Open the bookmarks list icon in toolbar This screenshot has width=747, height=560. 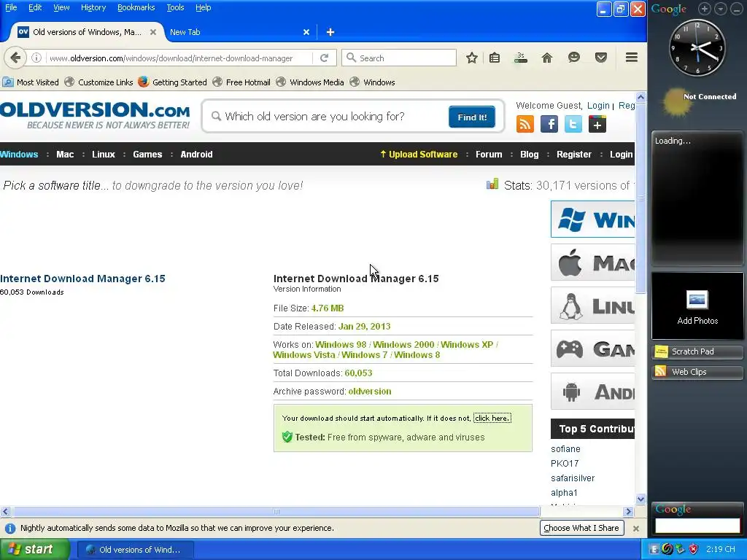click(x=495, y=58)
